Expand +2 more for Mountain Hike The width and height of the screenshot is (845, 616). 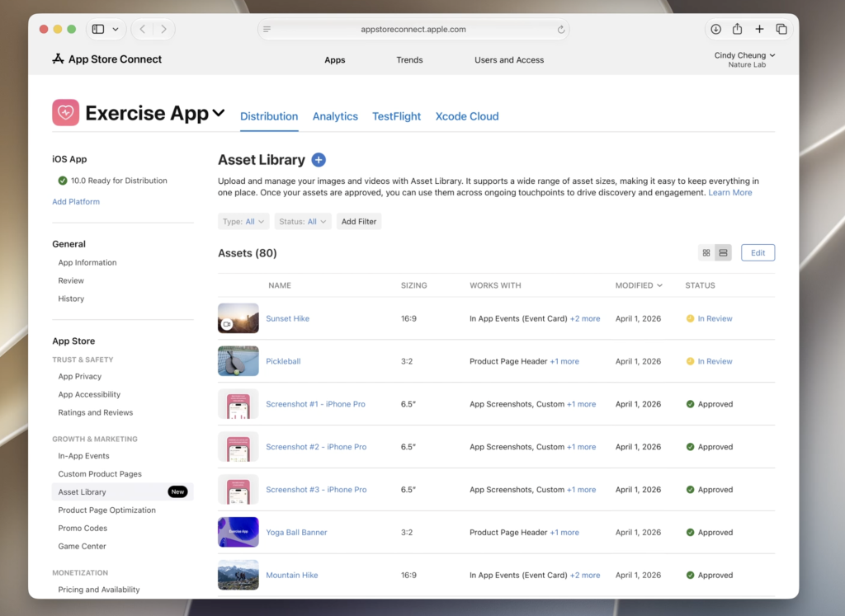click(585, 575)
